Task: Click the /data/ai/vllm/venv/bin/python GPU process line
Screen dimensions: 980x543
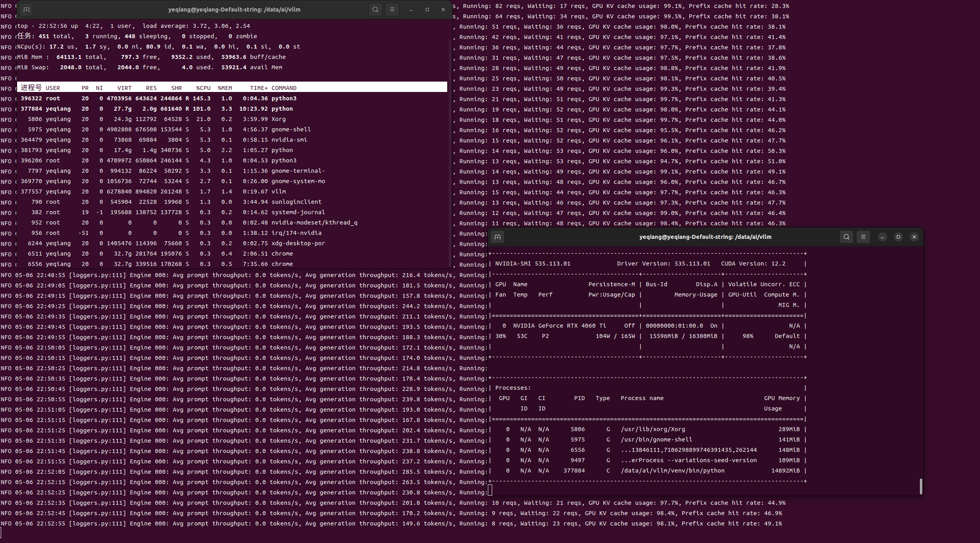Action: (672, 471)
